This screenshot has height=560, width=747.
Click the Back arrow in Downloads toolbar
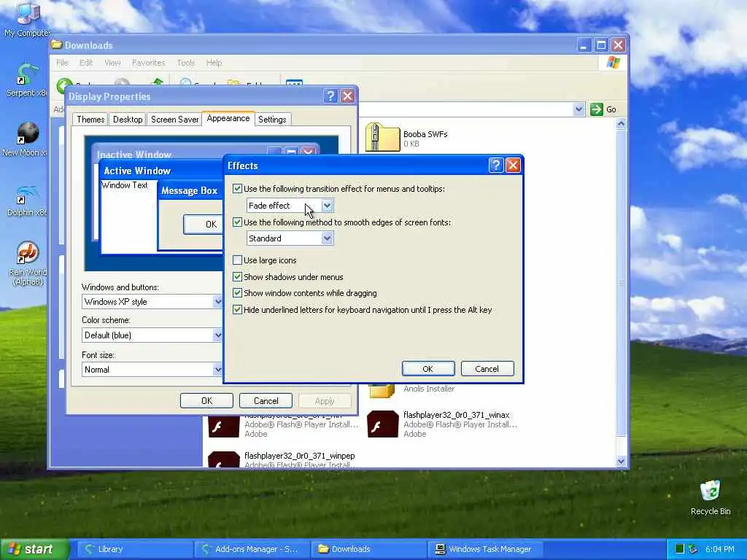[x=65, y=85]
